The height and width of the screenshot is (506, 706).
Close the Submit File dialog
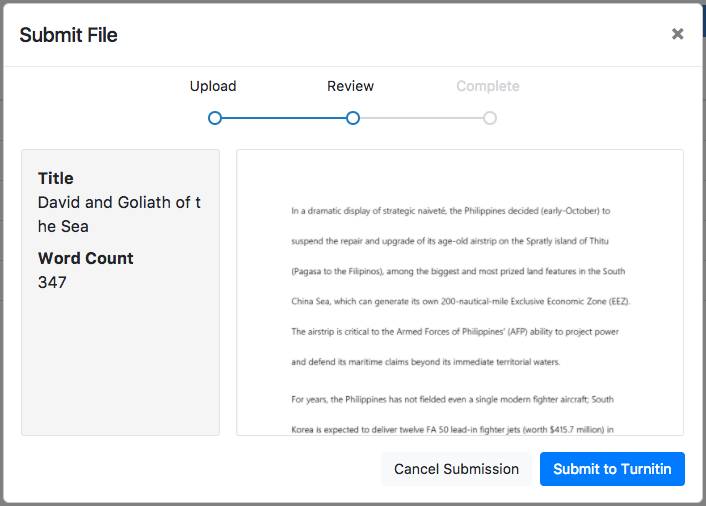(677, 34)
